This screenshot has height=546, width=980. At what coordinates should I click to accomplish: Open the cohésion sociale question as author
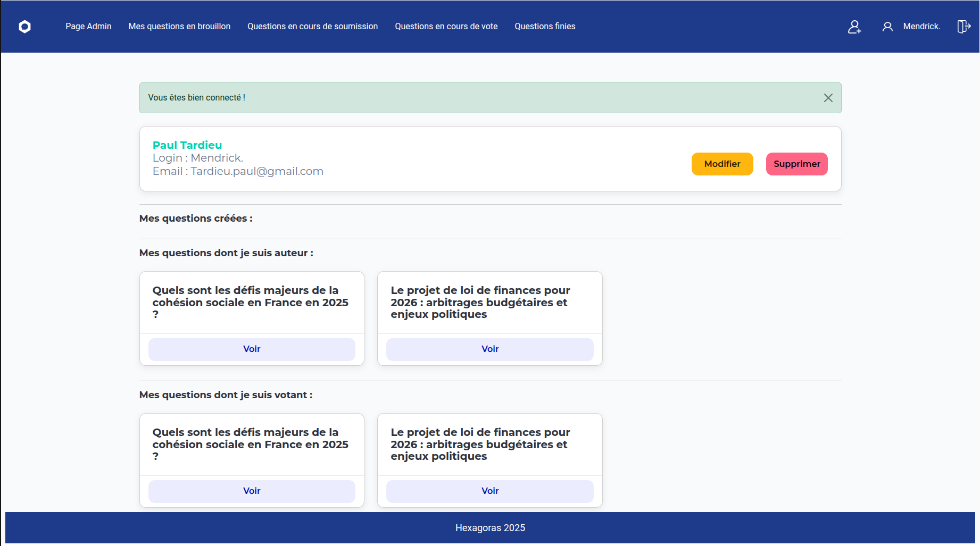tap(251, 349)
